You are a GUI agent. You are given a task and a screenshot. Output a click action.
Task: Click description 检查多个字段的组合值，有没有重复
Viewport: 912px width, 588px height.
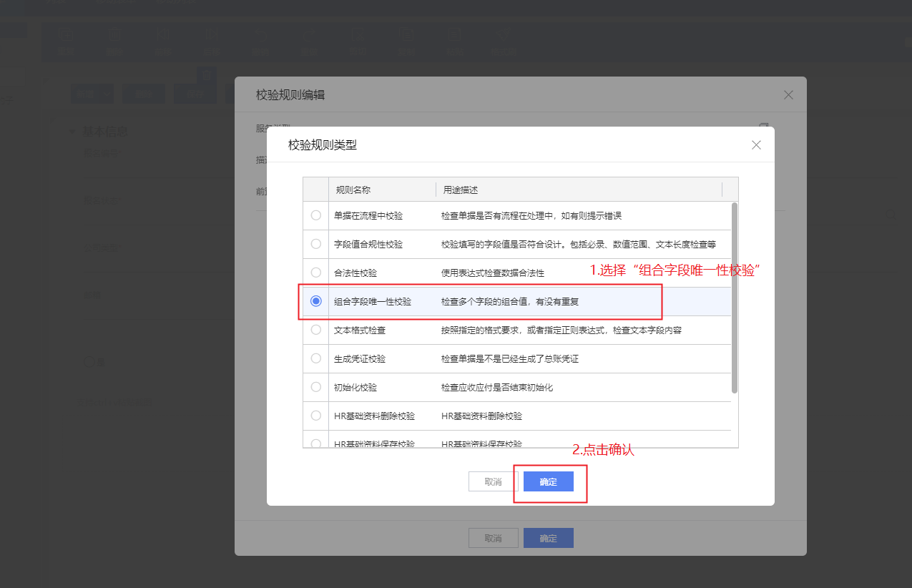pos(510,301)
